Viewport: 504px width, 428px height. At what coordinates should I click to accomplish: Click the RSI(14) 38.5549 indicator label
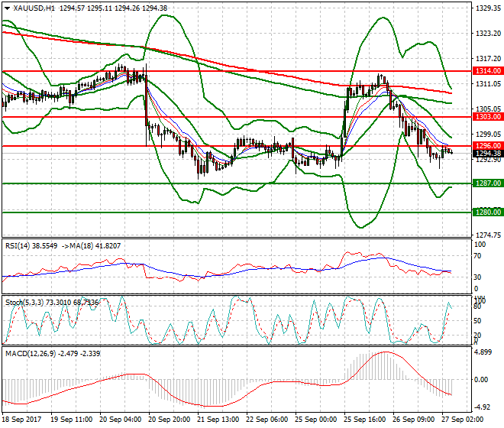[31, 246]
